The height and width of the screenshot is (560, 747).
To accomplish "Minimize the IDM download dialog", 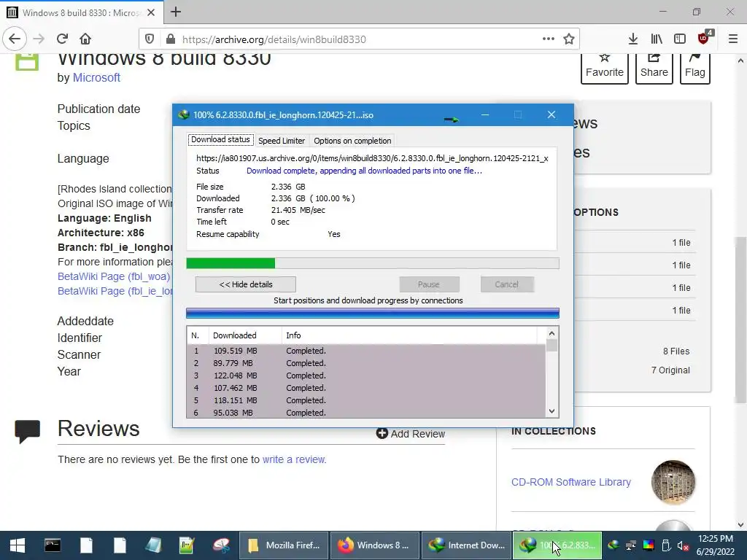I will 485,114.
